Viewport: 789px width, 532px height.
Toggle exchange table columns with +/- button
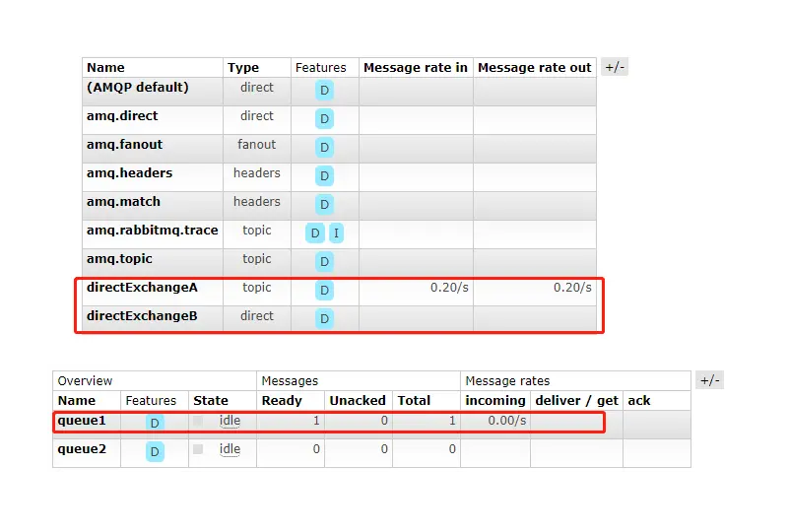[615, 67]
